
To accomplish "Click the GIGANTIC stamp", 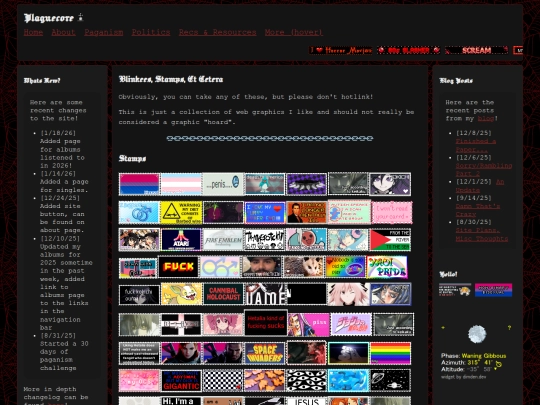I will coord(181,381).
